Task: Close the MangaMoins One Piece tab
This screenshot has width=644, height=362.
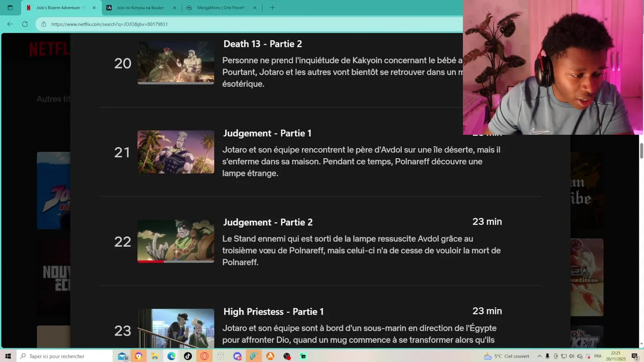Action: [255, 8]
